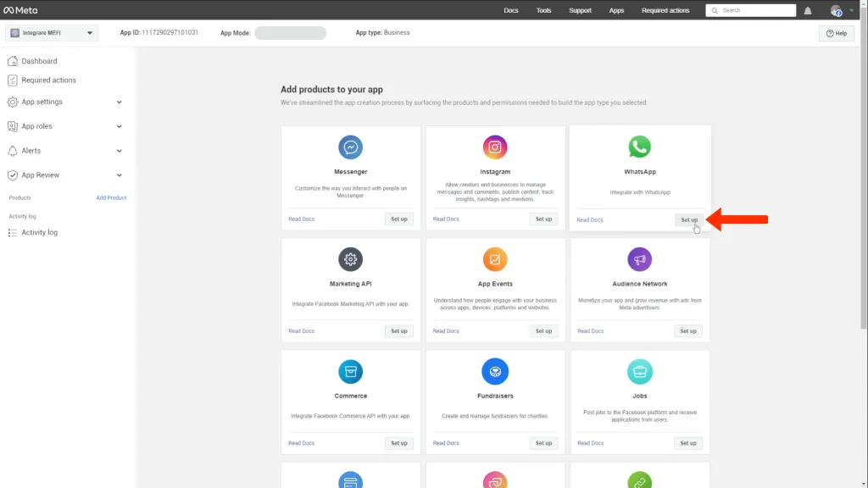Go to Dashboard in sidebar
868x488 pixels.
[39, 61]
